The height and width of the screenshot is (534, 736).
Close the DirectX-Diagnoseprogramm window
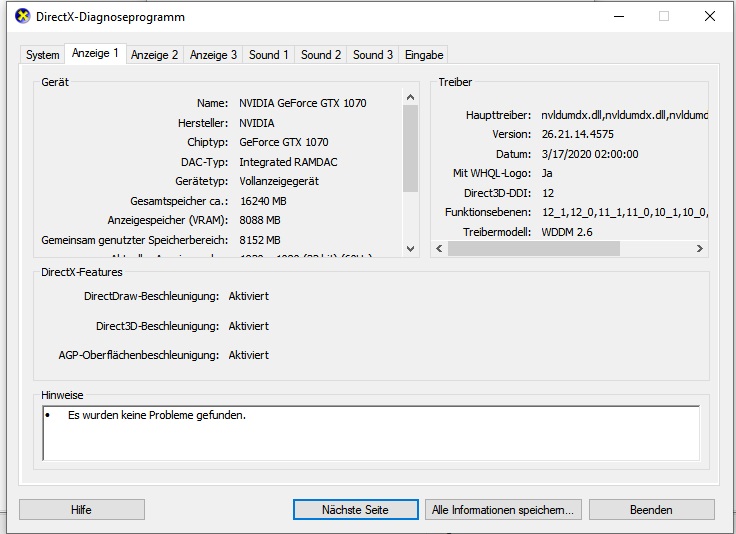[x=710, y=16]
